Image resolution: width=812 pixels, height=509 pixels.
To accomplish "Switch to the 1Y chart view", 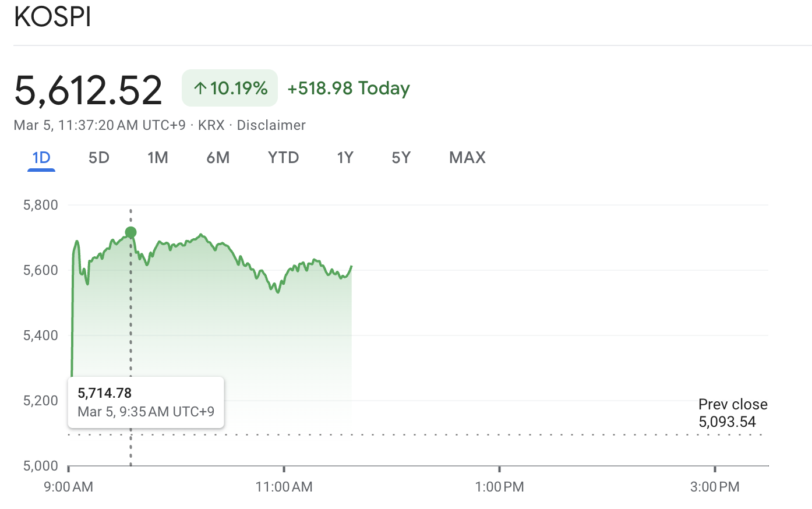I will click(x=345, y=157).
